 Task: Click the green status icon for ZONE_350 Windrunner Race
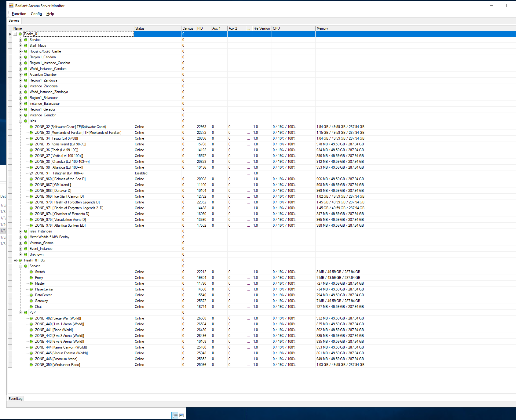(x=31, y=365)
